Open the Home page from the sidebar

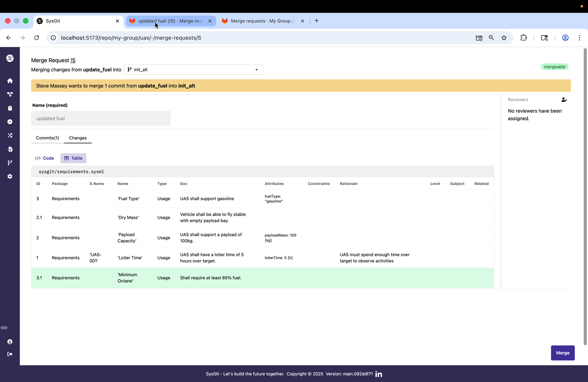[x=10, y=81]
